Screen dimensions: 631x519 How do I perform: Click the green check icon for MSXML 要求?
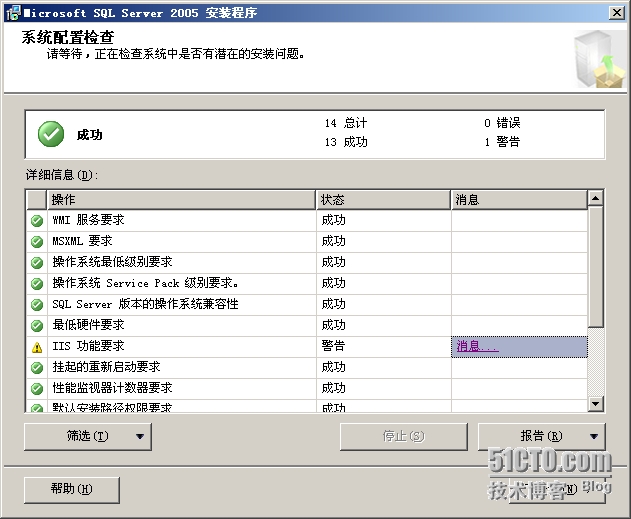37,241
